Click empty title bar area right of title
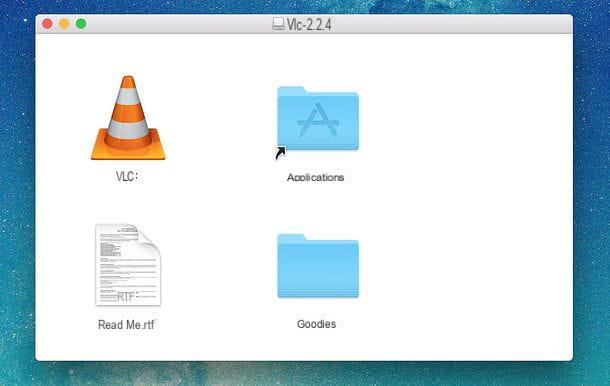This screenshot has height=386, width=610. pyautogui.click(x=447, y=24)
